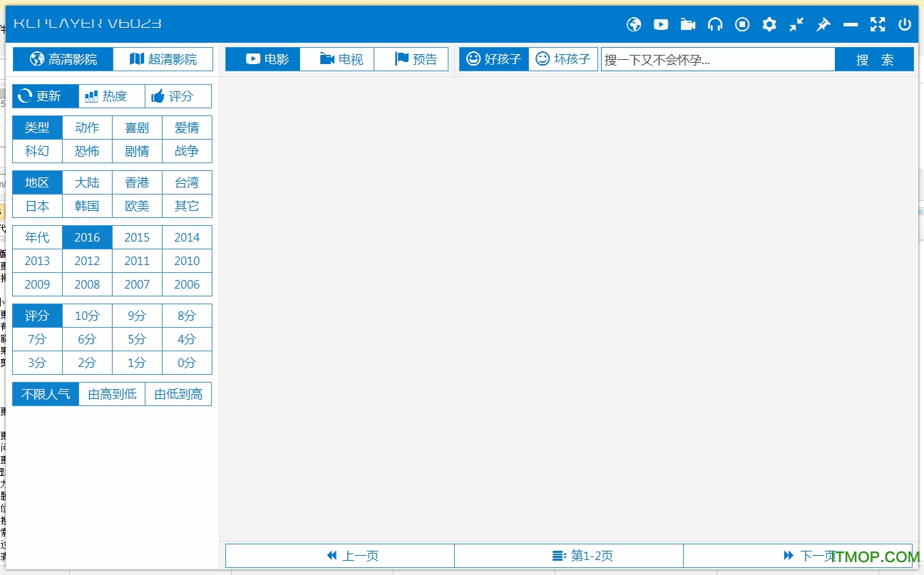Filter by 战争 genre

coord(187,151)
